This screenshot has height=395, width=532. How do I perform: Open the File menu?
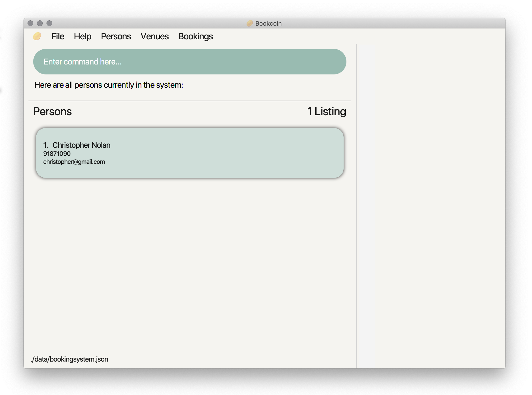(58, 36)
